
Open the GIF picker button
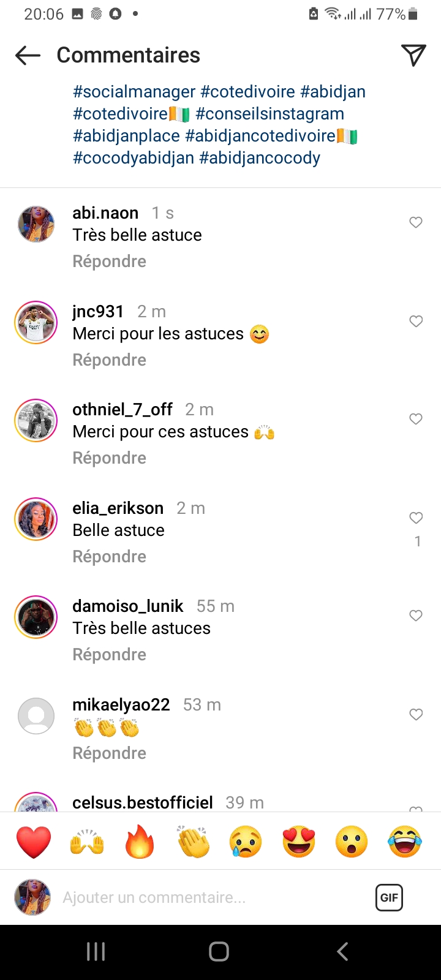[x=389, y=897]
